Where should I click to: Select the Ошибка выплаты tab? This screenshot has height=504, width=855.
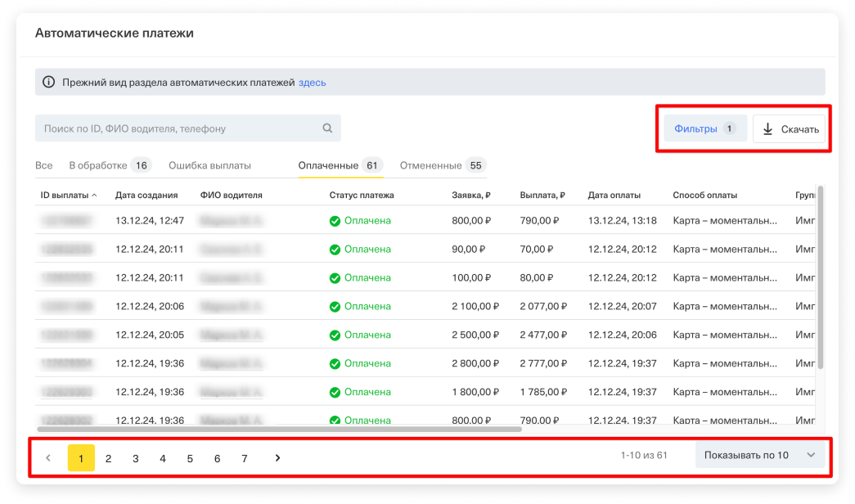point(209,165)
